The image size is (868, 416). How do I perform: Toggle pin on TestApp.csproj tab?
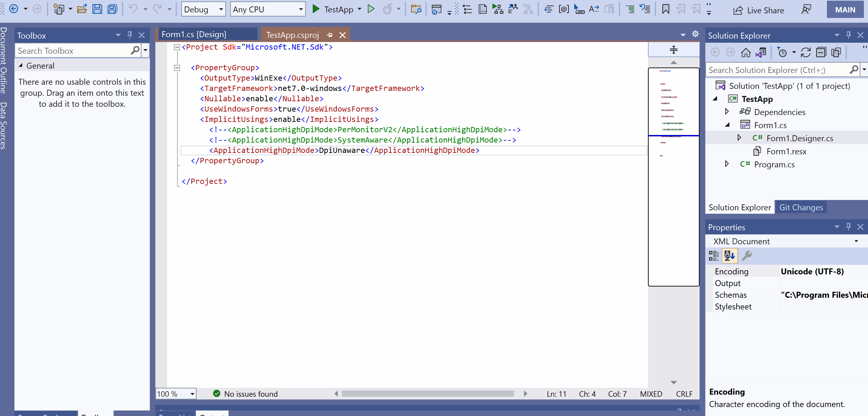[329, 35]
